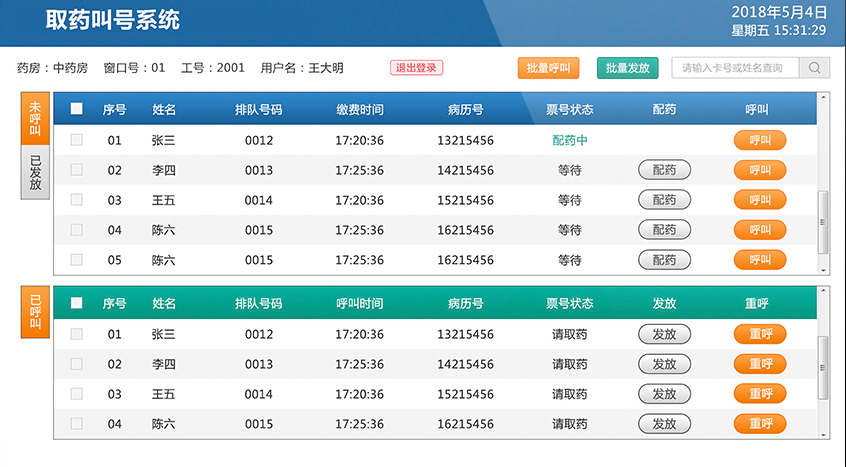This screenshot has height=467, width=846.
Task: Focus the card number or name search field
Action: click(x=735, y=68)
